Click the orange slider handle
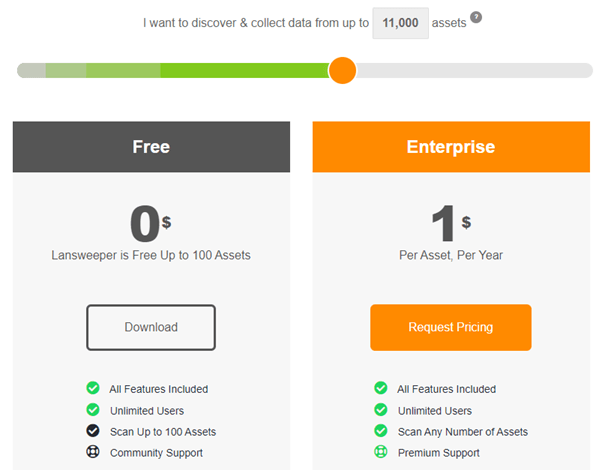Image resolution: width=605 pixels, height=470 pixels. (x=342, y=71)
